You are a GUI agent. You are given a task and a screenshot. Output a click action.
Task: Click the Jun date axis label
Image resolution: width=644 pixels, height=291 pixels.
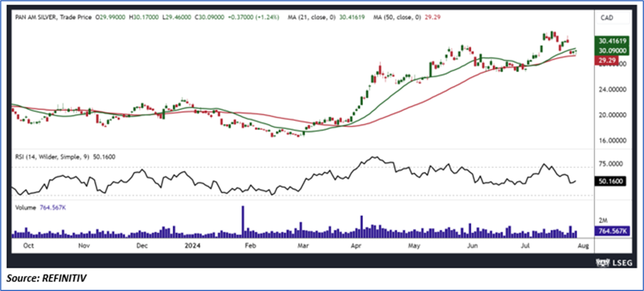click(473, 246)
